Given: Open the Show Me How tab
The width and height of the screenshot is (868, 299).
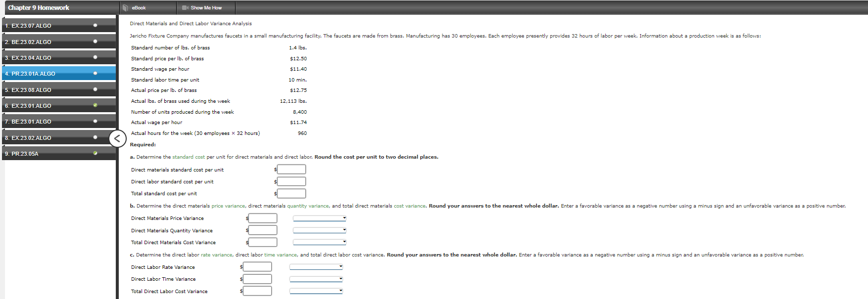Looking at the screenshot, I should (x=206, y=7).
